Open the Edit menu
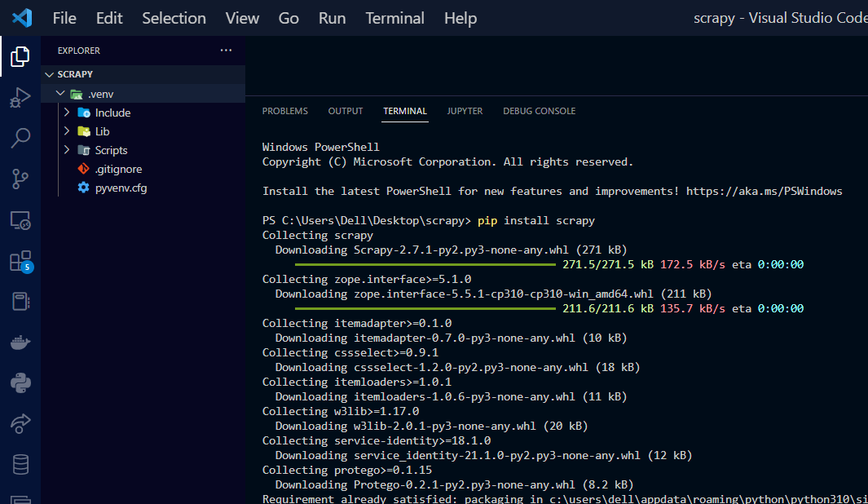This screenshot has width=868, height=504. pyautogui.click(x=109, y=18)
